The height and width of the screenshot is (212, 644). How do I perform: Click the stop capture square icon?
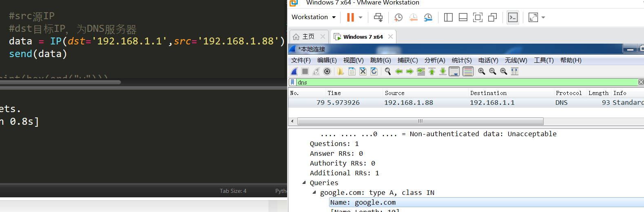[x=305, y=71]
